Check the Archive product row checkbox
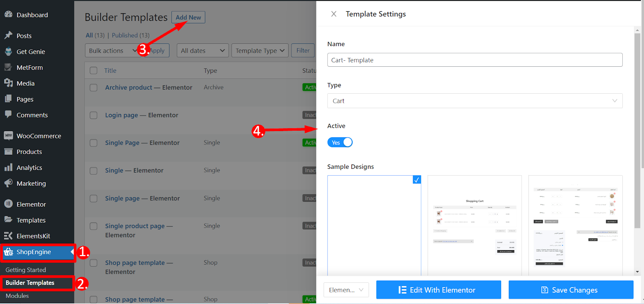This screenshot has height=304, width=644. click(x=94, y=88)
